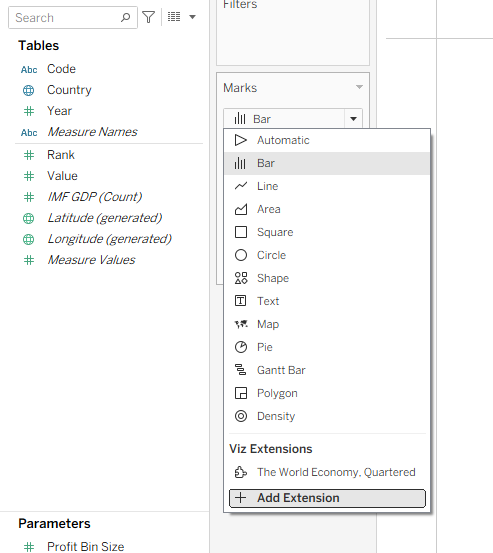Select the IMF GDP (Count) field
The width and height of the screenshot is (493, 553).
point(95,197)
